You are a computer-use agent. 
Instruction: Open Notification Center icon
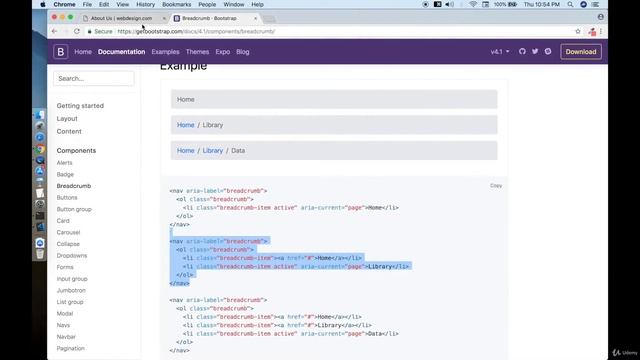596,4
